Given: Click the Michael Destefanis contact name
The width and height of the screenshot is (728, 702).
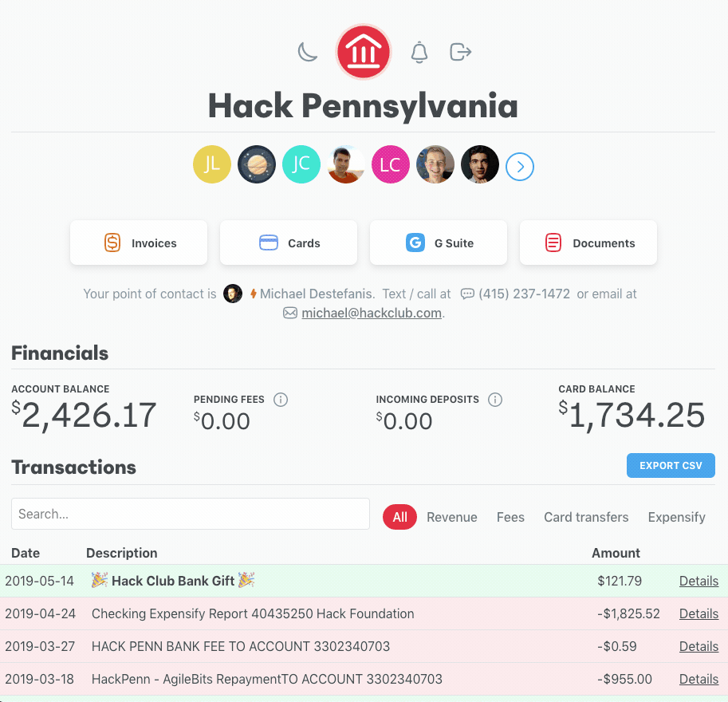Looking at the screenshot, I should [x=317, y=294].
